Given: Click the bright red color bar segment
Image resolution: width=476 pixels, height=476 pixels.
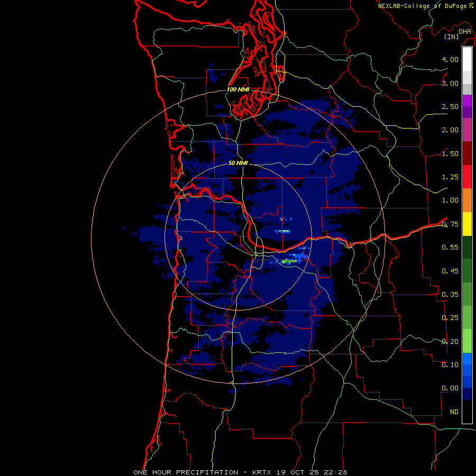Looking at the screenshot, I should (x=467, y=177).
